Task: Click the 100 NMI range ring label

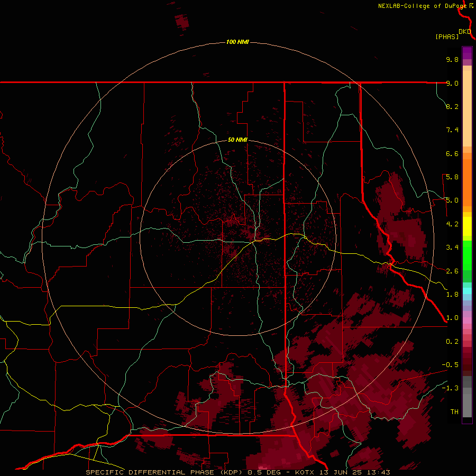Action: coord(237,42)
